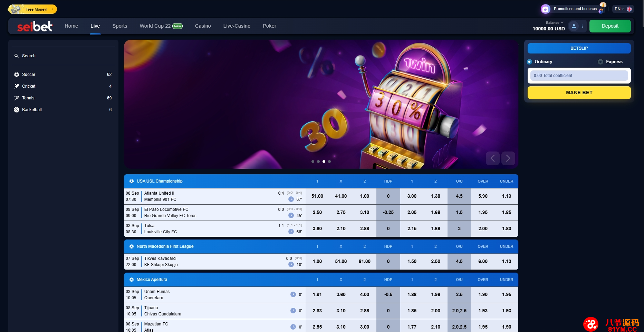Open Mexico Apertura league title
The image size is (644, 332).
coord(152,280)
